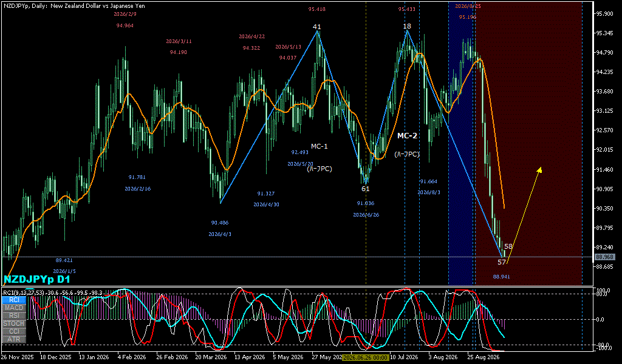This screenshot has width=622, height=364.
Task: Click the '(ﾙｰﾌPC)' text under MC-1
Action: [320, 169]
